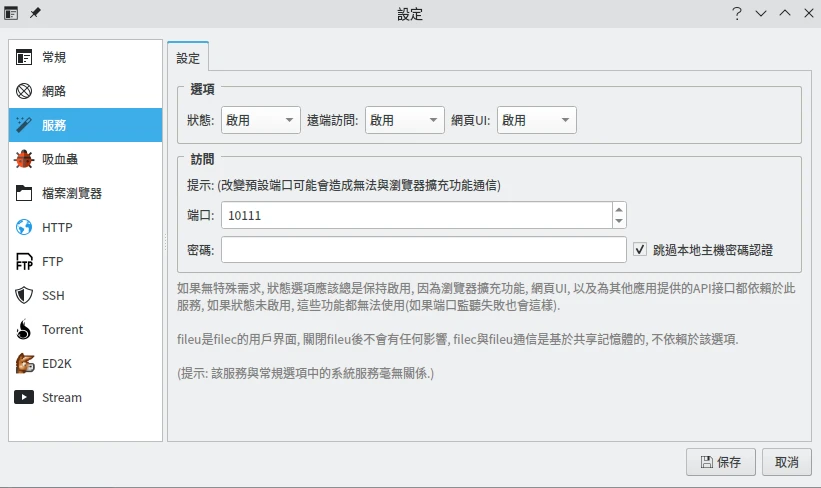Select the 檔案瀏覽器 label in sidebar
Screen dimensions: 821x488
tap(72, 193)
